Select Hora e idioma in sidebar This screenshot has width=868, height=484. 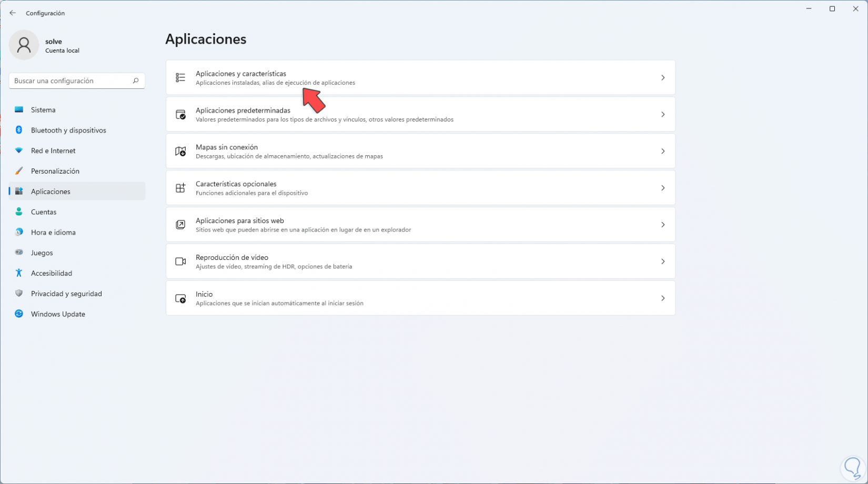click(x=53, y=233)
